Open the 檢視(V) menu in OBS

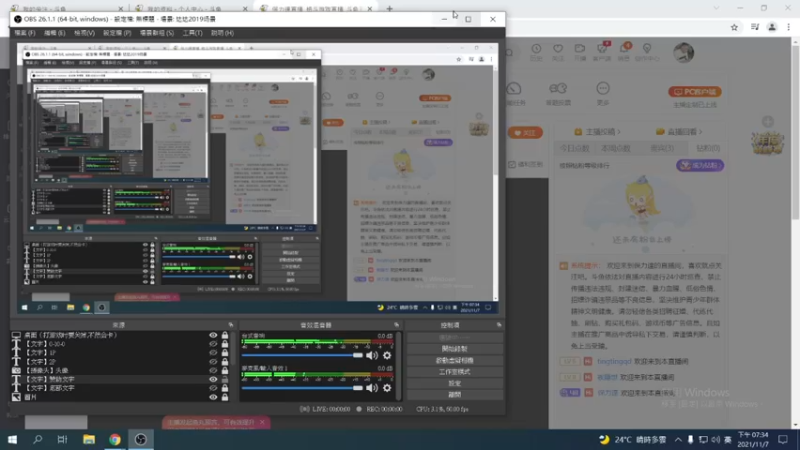84,33
